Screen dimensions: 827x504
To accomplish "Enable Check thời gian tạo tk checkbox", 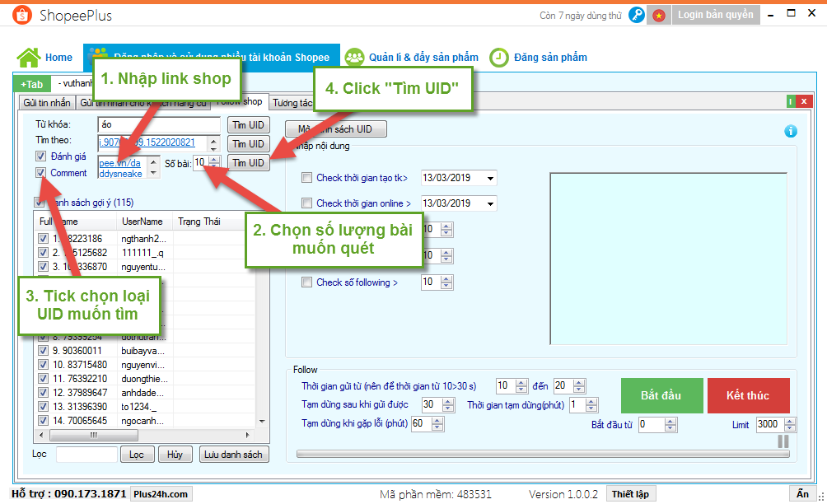I will 307,178.
